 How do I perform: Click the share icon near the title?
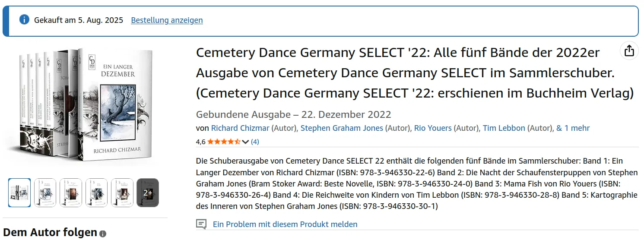click(629, 51)
